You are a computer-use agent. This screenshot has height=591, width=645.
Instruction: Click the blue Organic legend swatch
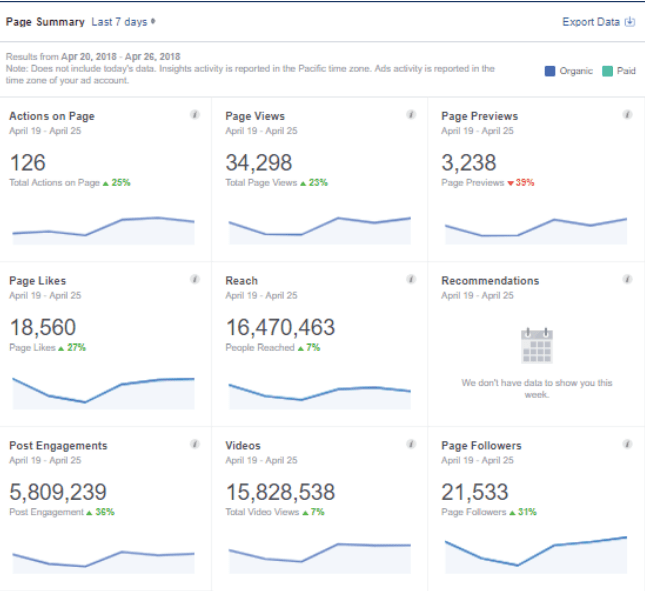(550, 71)
